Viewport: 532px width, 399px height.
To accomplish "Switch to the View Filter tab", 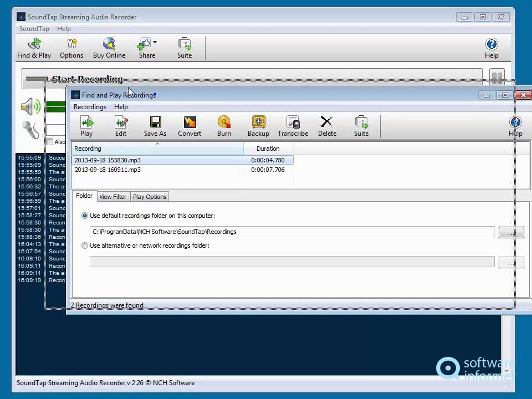I will [113, 197].
